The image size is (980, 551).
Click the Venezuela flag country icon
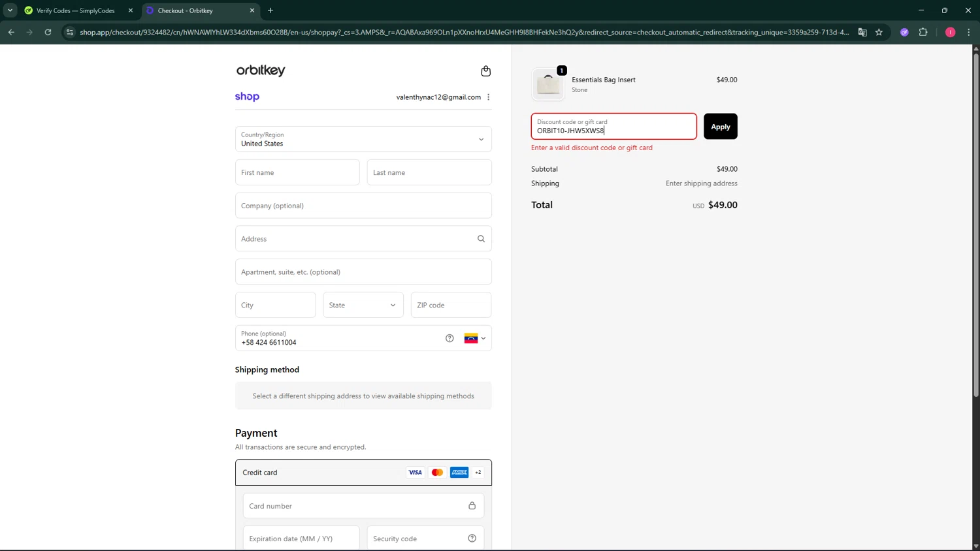click(x=471, y=338)
